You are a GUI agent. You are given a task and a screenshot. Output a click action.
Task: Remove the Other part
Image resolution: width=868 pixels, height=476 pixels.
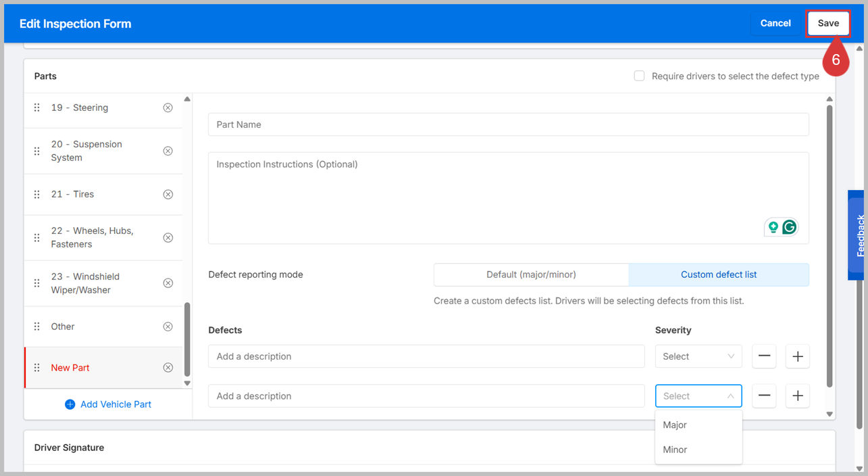(x=168, y=327)
